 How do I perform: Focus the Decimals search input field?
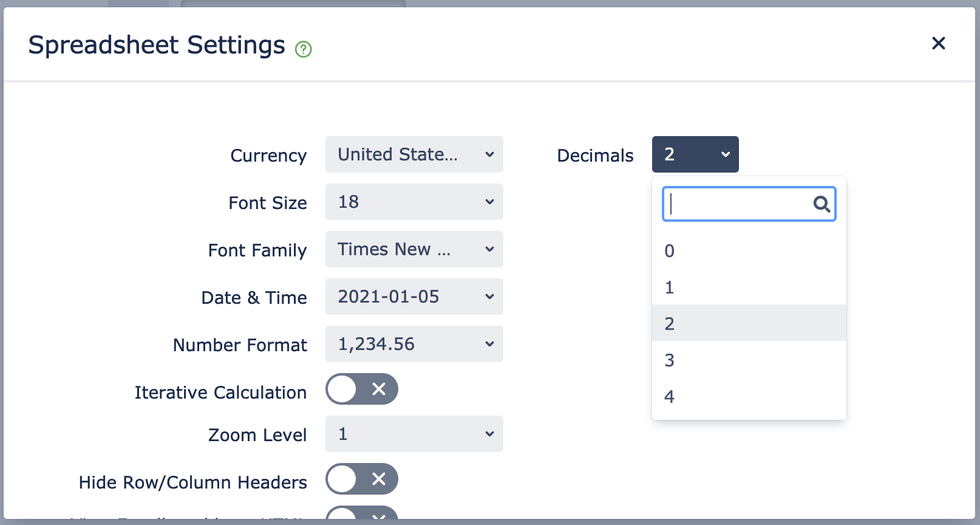point(738,204)
